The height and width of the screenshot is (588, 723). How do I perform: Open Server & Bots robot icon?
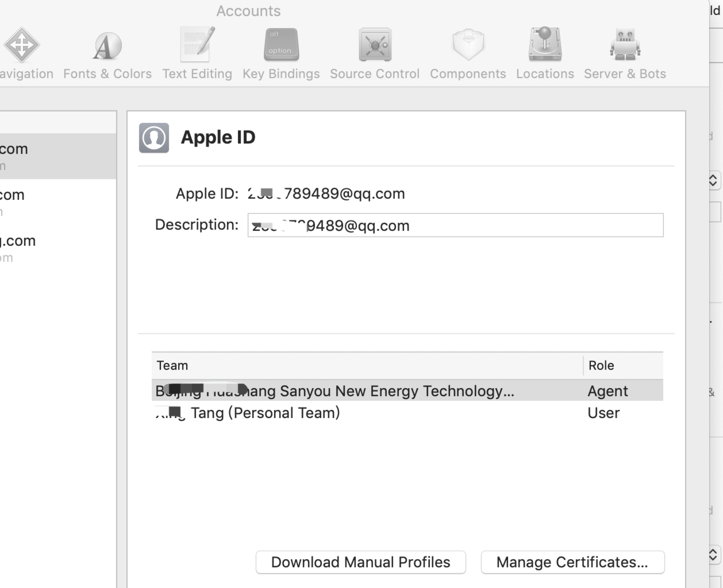(625, 45)
